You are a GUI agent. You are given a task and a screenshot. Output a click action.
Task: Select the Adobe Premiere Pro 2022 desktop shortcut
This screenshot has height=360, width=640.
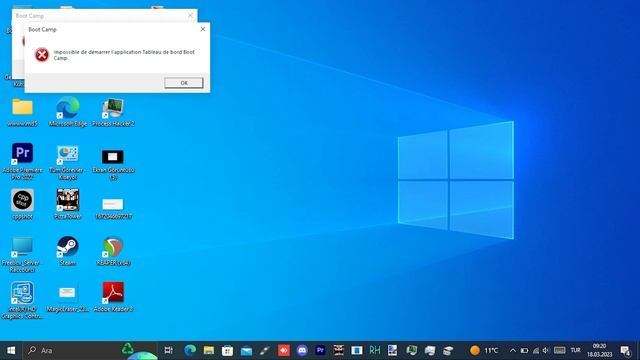(22, 161)
